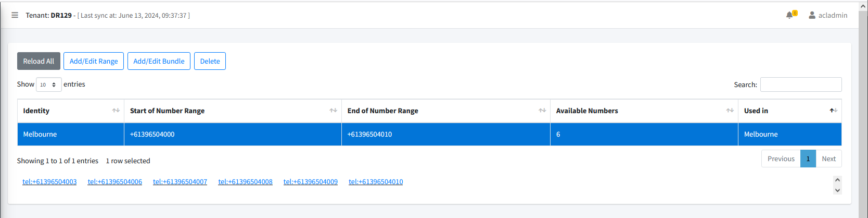Open the hamburger navigation menu
The width and height of the screenshot is (868, 218).
[15, 15]
